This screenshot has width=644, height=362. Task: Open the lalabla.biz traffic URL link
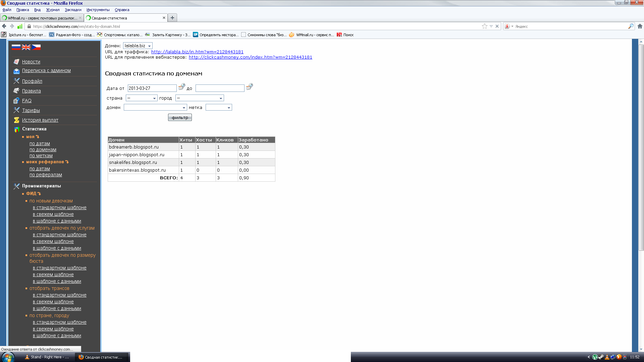click(197, 52)
